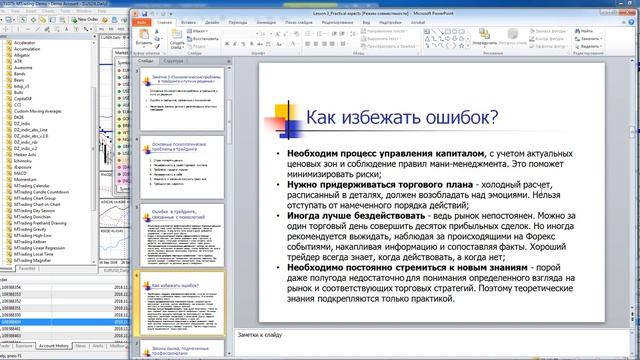This screenshot has height=360, width=640.
Task: Close the slides thumbnail pane
Action: pyautogui.click(x=229, y=61)
